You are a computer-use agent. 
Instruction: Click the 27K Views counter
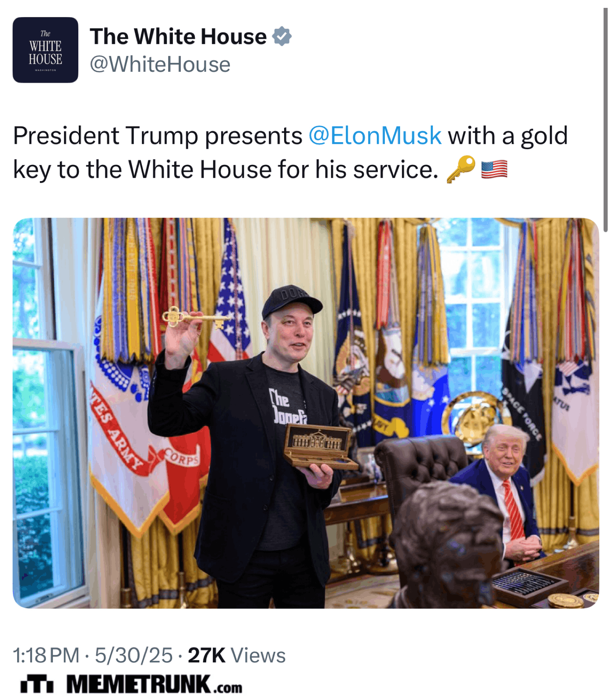coord(237,655)
